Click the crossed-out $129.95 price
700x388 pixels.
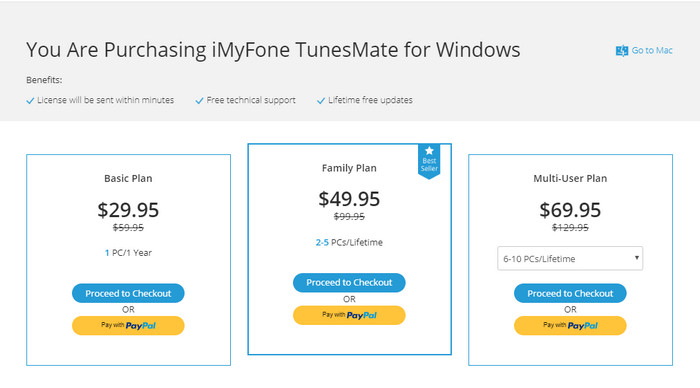pyautogui.click(x=570, y=228)
